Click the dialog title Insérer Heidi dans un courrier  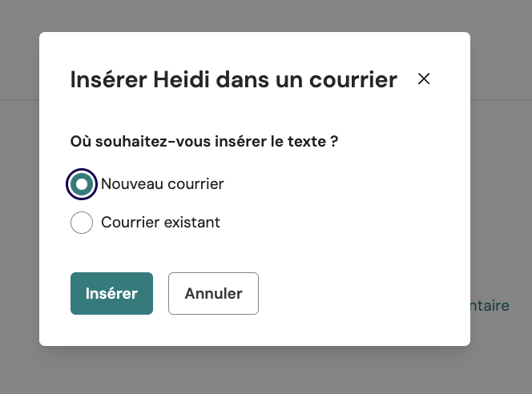233,79
